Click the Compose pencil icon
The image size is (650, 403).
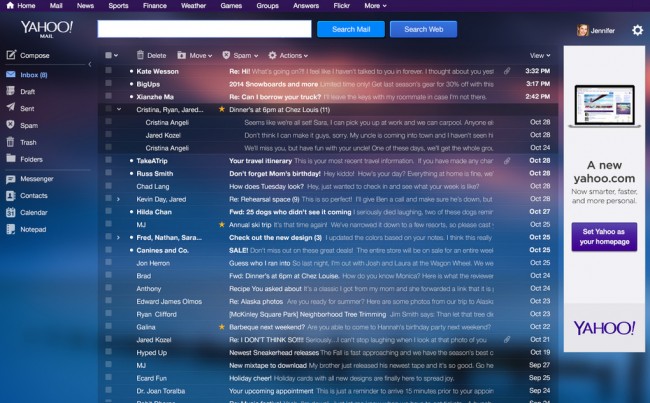(x=11, y=55)
